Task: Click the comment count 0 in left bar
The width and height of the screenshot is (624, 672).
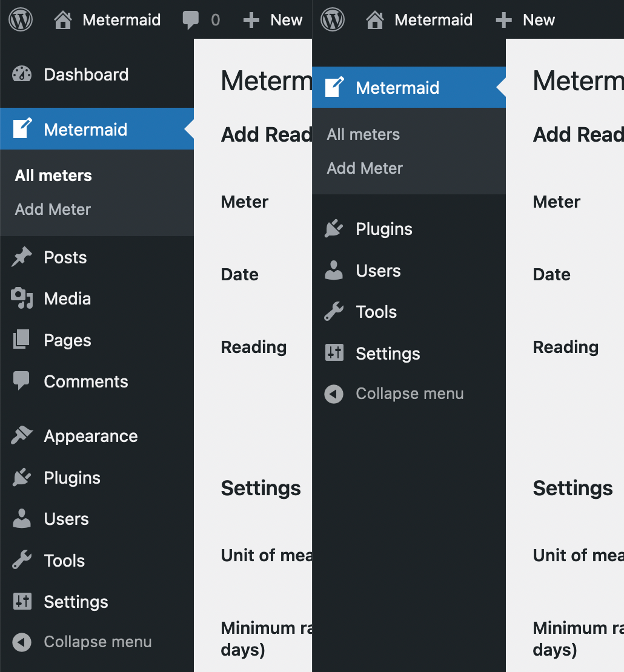Action: pos(215,20)
